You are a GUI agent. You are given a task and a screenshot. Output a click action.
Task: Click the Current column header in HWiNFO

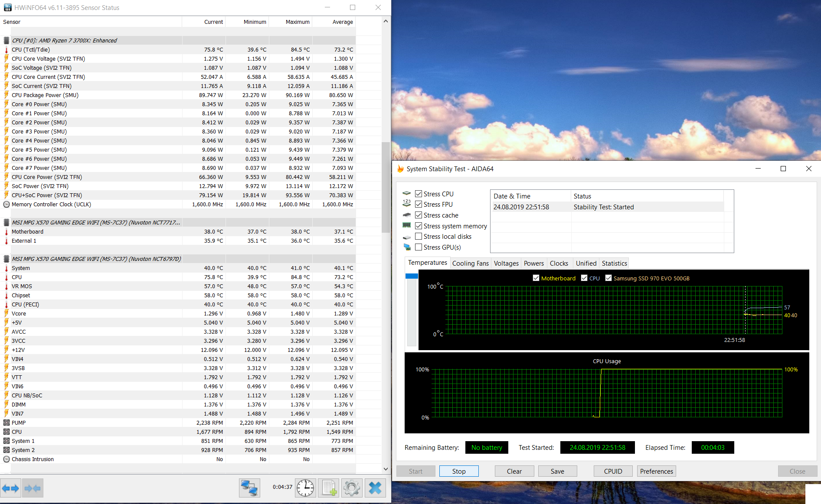pos(204,22)
